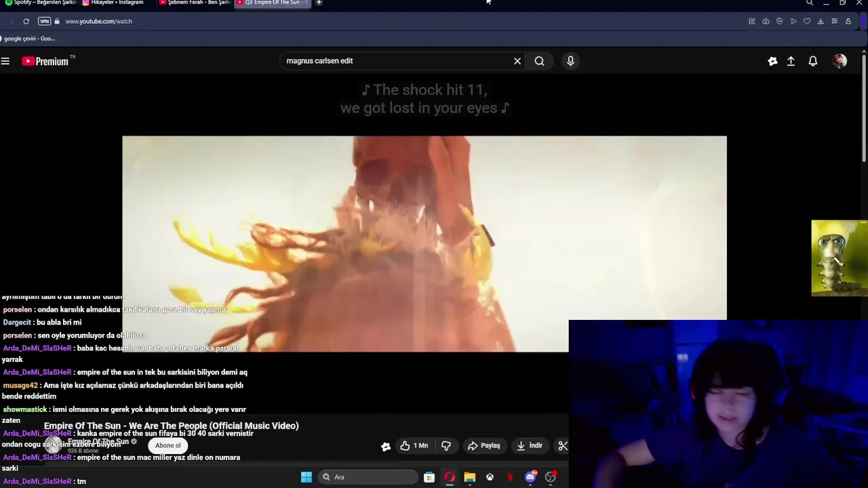Image resolution: width=868 pixels, height=488 pixels.
Task: Dislike the video with thumbs-down
Action: 446,445
